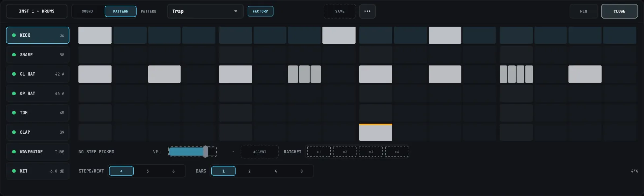
Task: Open the three-dot more options menu
Action: tap(367, 11)
